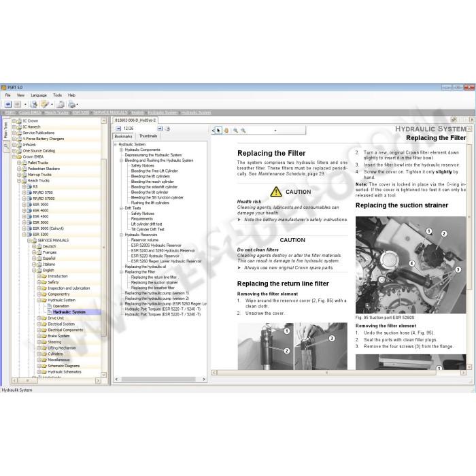Open the Help menu

pos(71,95)
